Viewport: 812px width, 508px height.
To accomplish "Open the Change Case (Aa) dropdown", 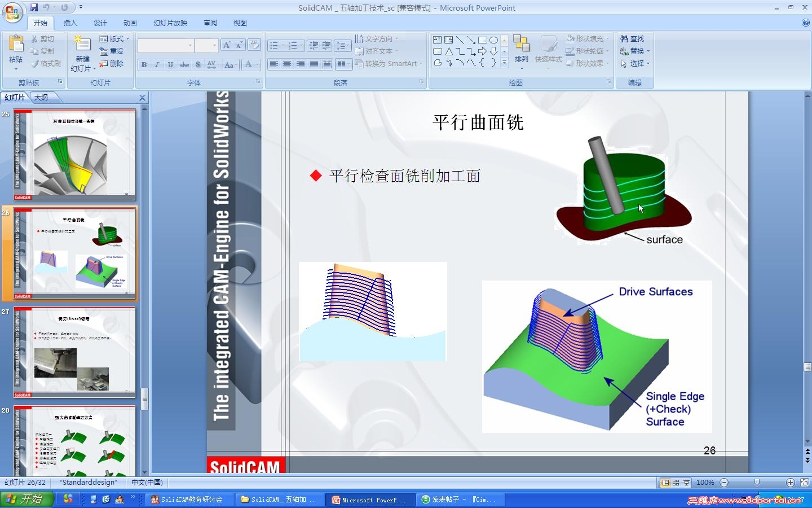I will 231,65.
